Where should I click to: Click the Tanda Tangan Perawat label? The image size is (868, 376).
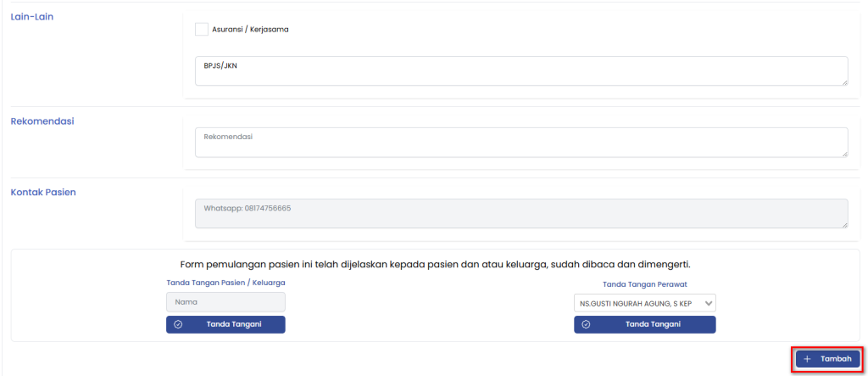644,284
